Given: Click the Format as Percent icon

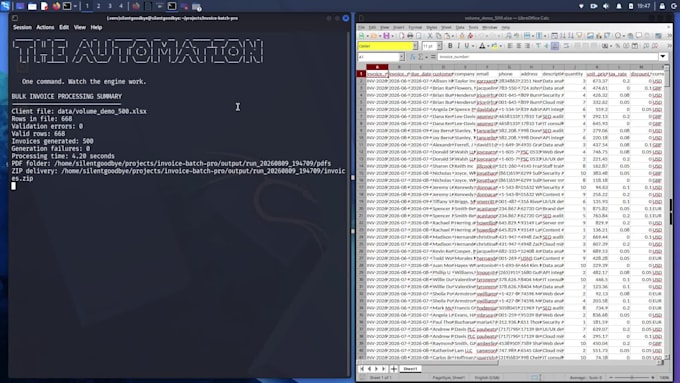Looking at the screenshot, I should click(x=618, y=46).
